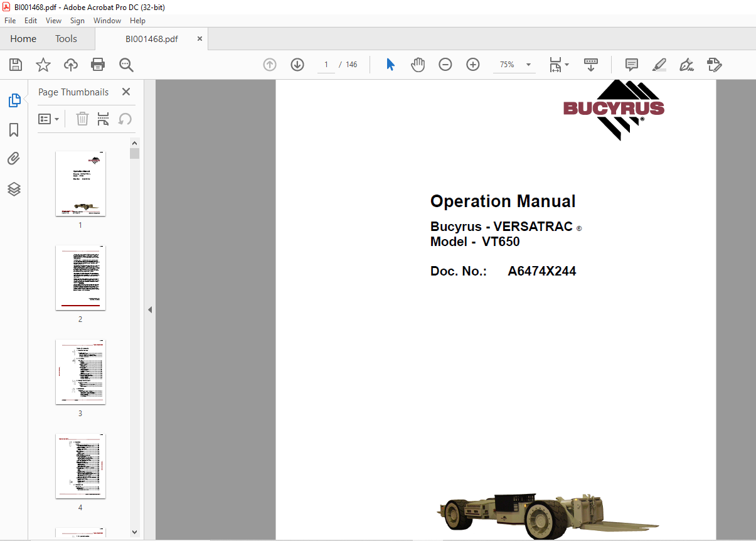Close the BI001468.pdf tab

pos(200,38)
